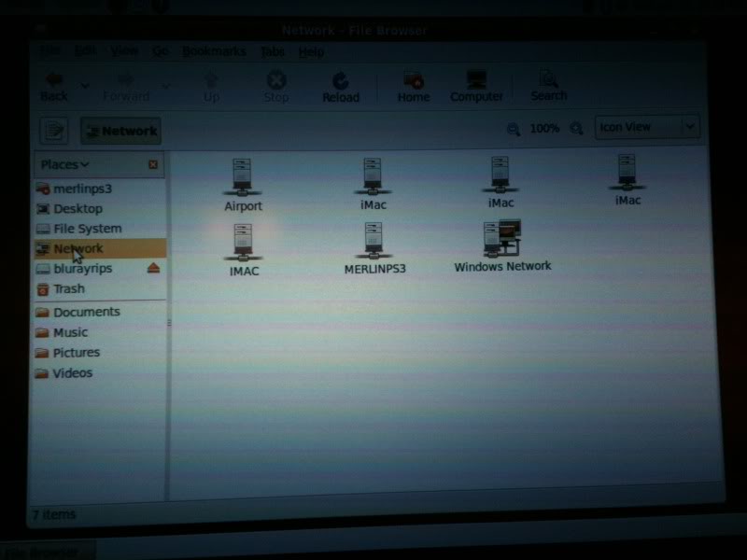
Task: Reload the current location
Action: coord(341,88)
